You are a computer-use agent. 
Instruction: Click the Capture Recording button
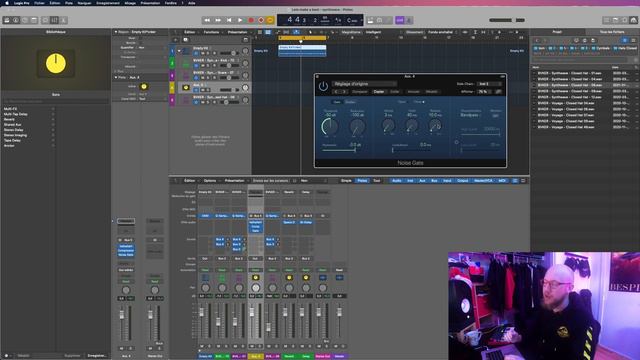261,20
